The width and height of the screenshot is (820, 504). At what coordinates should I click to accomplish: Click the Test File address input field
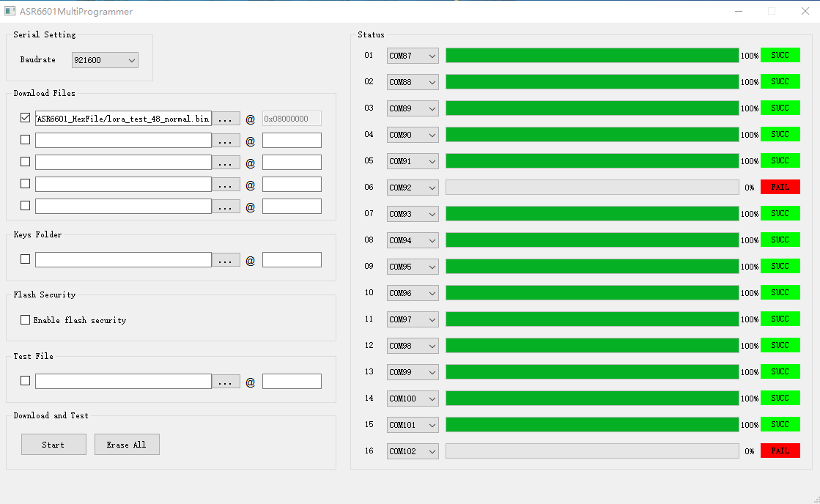(x=292, y=382)
